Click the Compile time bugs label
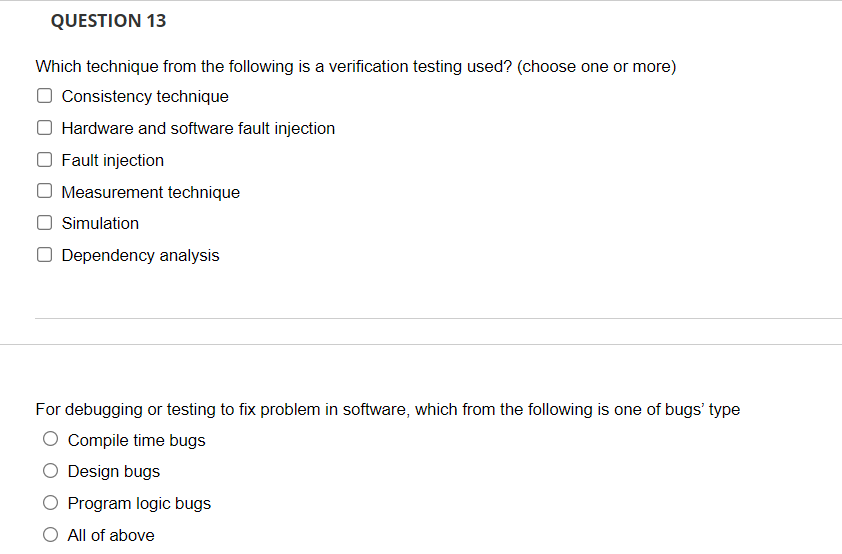 coord(136,440)
